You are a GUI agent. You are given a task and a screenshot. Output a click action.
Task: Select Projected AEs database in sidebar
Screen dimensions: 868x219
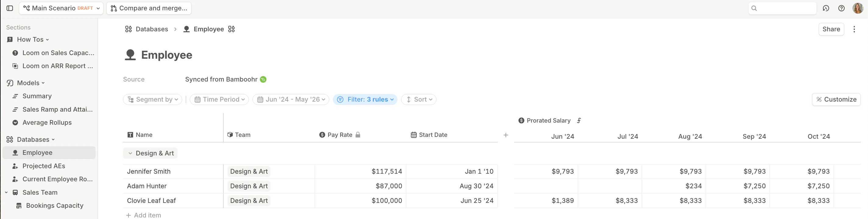44,166
